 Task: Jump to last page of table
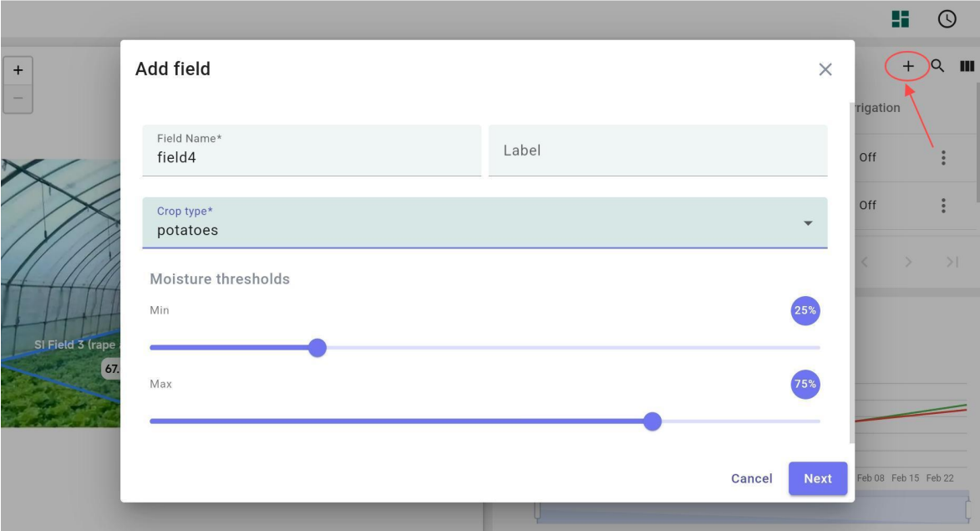[952, 263]
